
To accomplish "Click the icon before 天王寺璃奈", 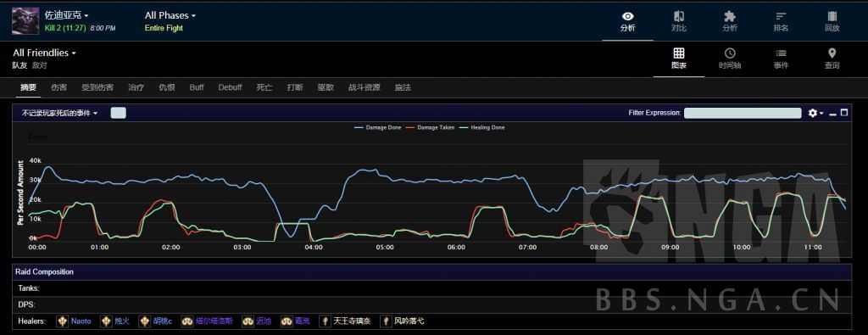I will pyautogui.click(x=325, y=321).
